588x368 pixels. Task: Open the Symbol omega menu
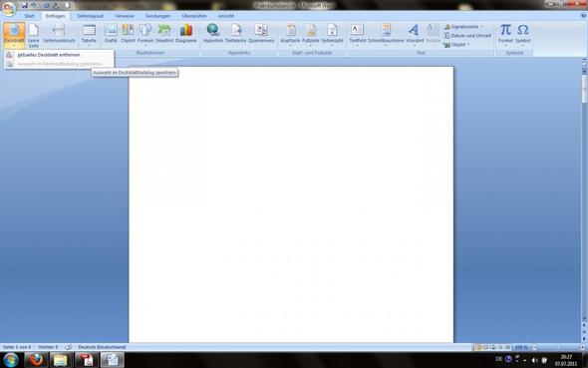[x=523, y=34]
